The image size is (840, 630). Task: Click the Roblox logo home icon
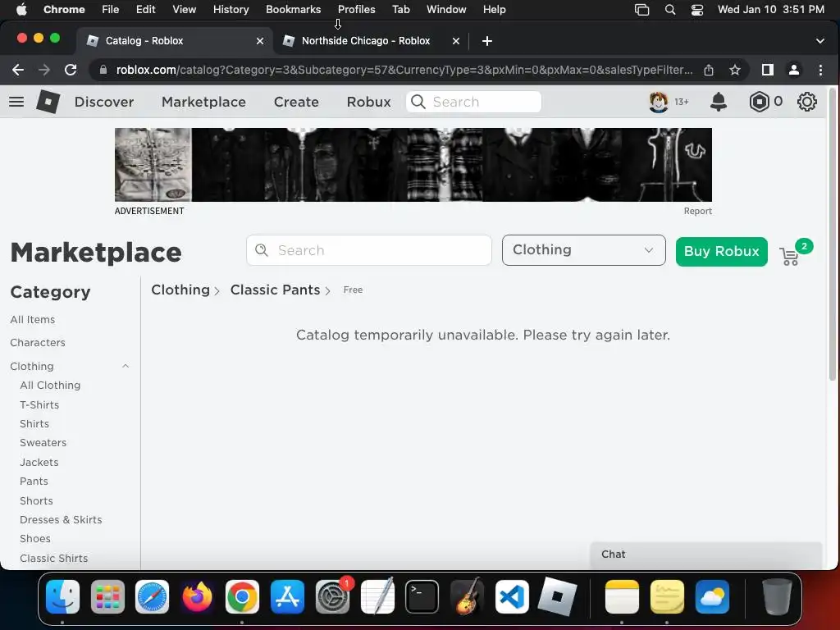pos(48,102)
